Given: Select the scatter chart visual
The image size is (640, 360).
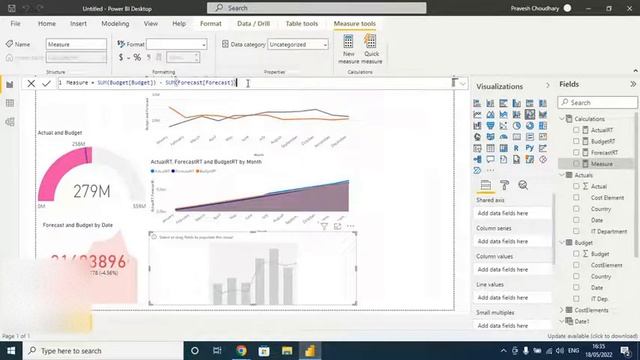Looking at the screenshot, I should pos(503,126).
